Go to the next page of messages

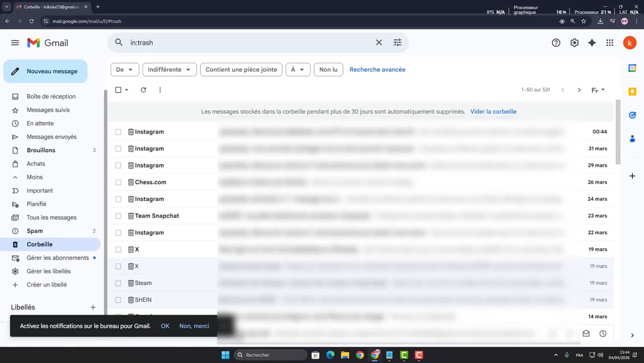[579, 90]
